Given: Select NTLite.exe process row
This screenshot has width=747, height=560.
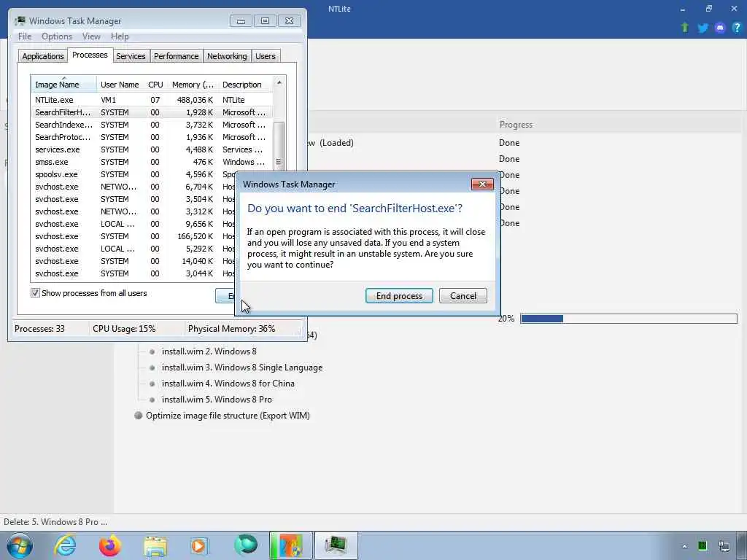Looking at the screenshot, I should click(152, 100).
